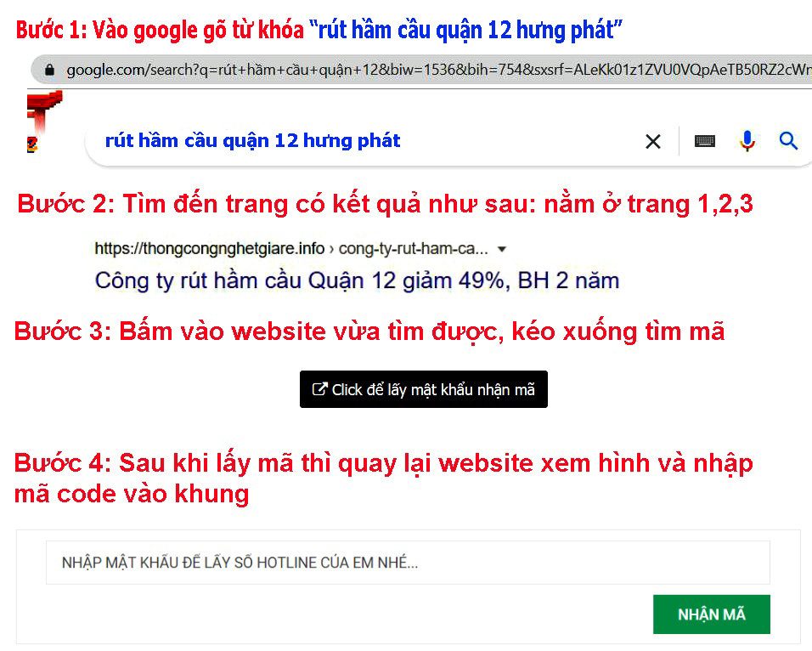
Task: Click the microphone voice search icon
Action: pyautogui.click(x=747, y=141)
